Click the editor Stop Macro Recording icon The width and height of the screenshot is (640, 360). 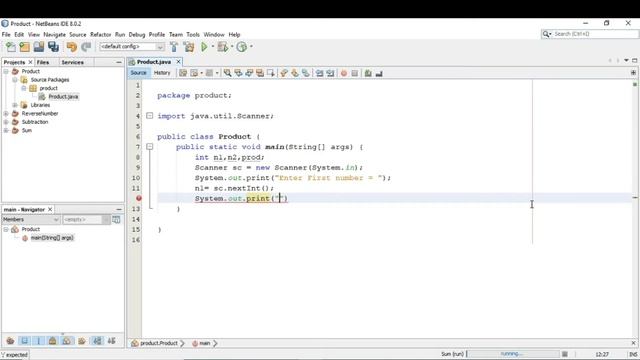[x=355, y=73]
